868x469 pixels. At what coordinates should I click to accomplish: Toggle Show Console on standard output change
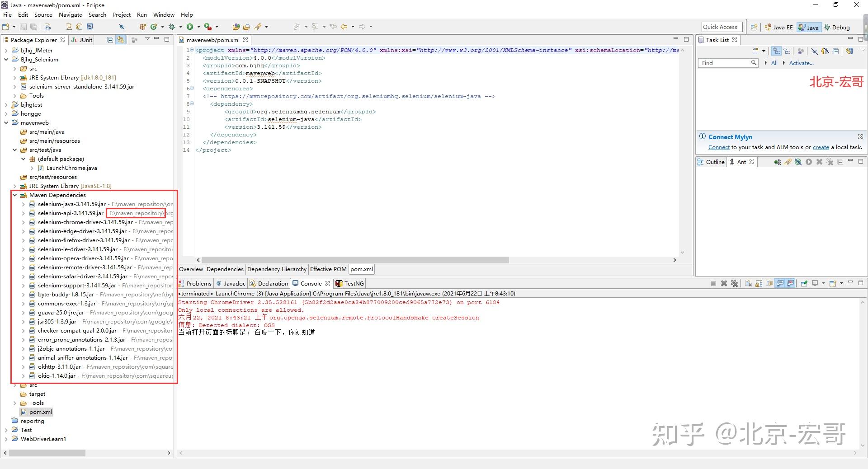pos(780,283)
